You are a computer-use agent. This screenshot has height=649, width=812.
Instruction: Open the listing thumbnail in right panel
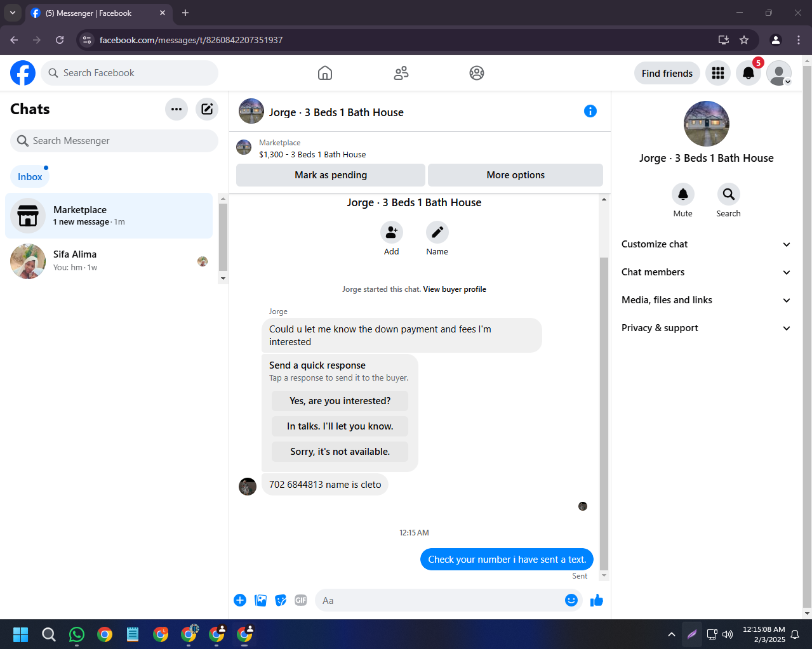(707, 124)
